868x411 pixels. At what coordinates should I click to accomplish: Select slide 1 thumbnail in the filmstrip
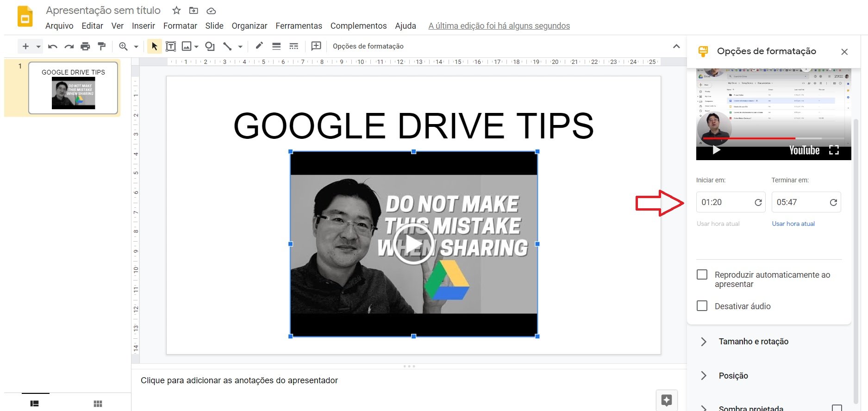[73, 88]
